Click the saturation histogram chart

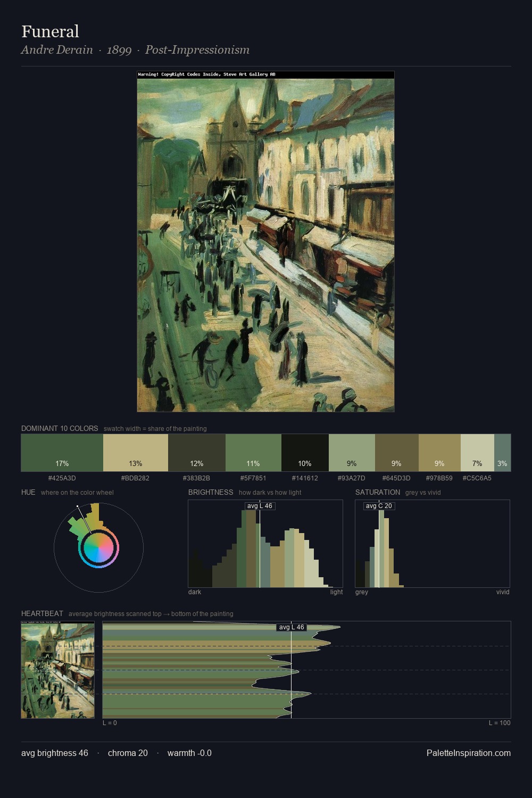pos(433,544)
